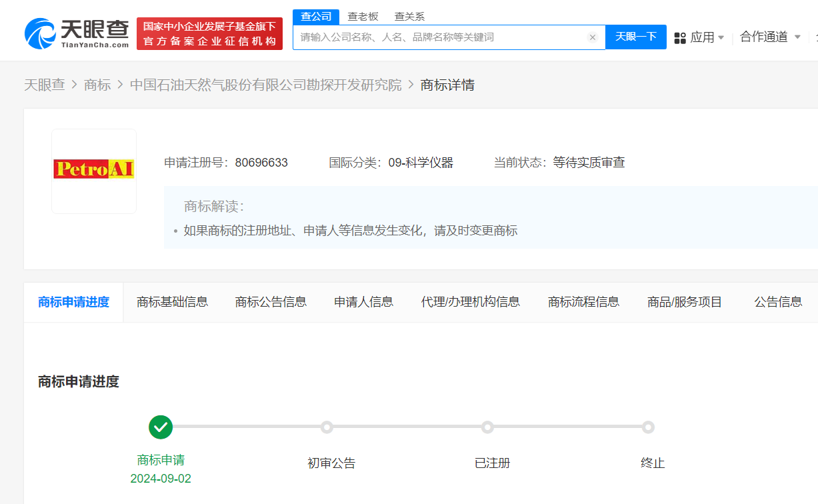Click the 已注册 progress step marker
This screenshot has height=504, width=818.
coord(487,427)
